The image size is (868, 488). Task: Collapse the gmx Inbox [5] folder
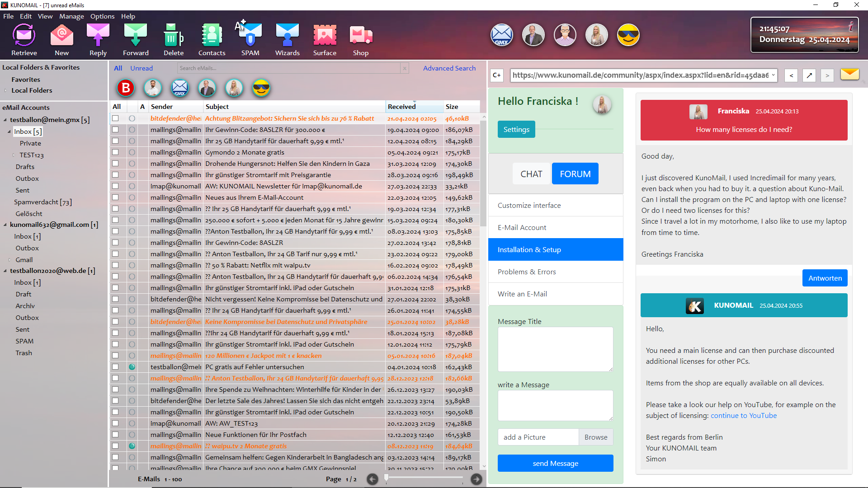pos(9,132)
